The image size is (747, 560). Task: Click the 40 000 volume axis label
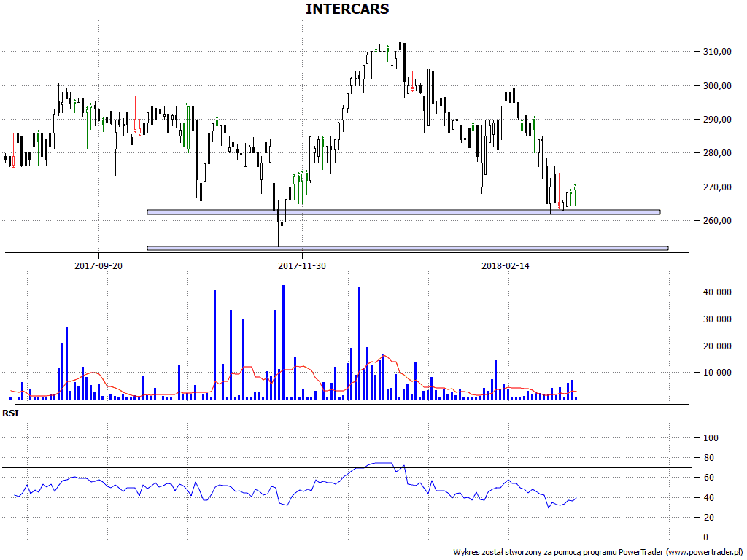click(x=718, y=292)
